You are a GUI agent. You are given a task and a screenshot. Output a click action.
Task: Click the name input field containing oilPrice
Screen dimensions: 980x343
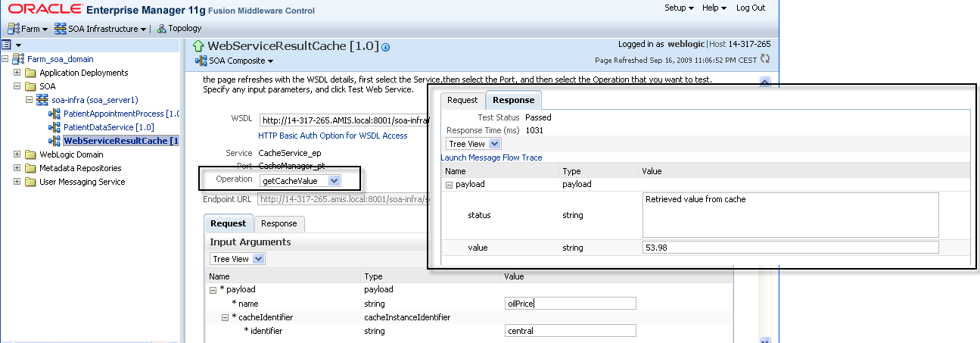(570, 304)
